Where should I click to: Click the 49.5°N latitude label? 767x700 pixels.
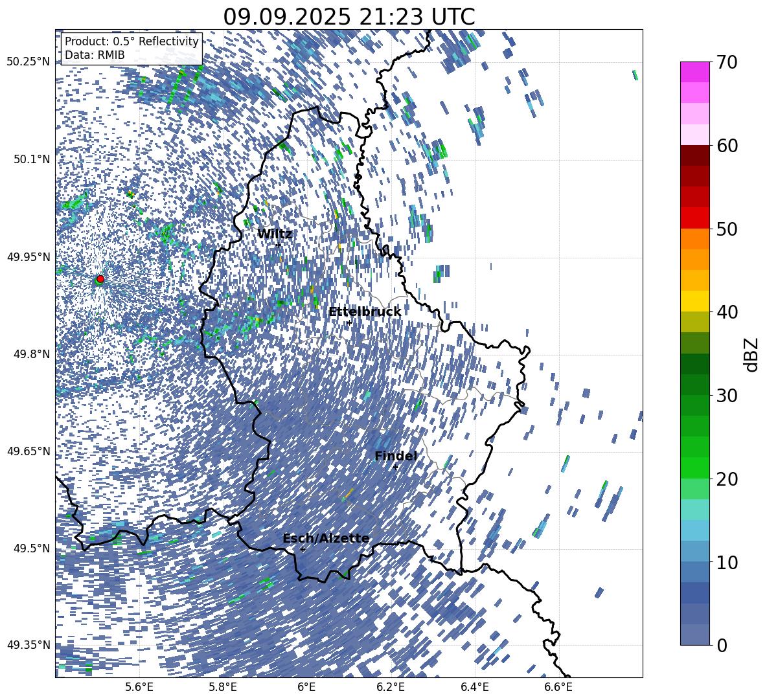point(31,548)
